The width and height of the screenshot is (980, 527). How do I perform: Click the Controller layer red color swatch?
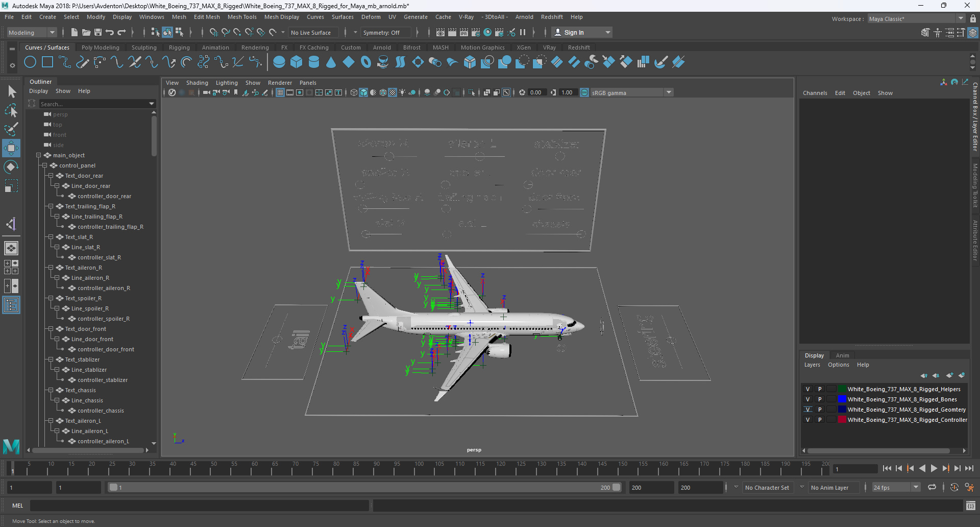[842, 420]
